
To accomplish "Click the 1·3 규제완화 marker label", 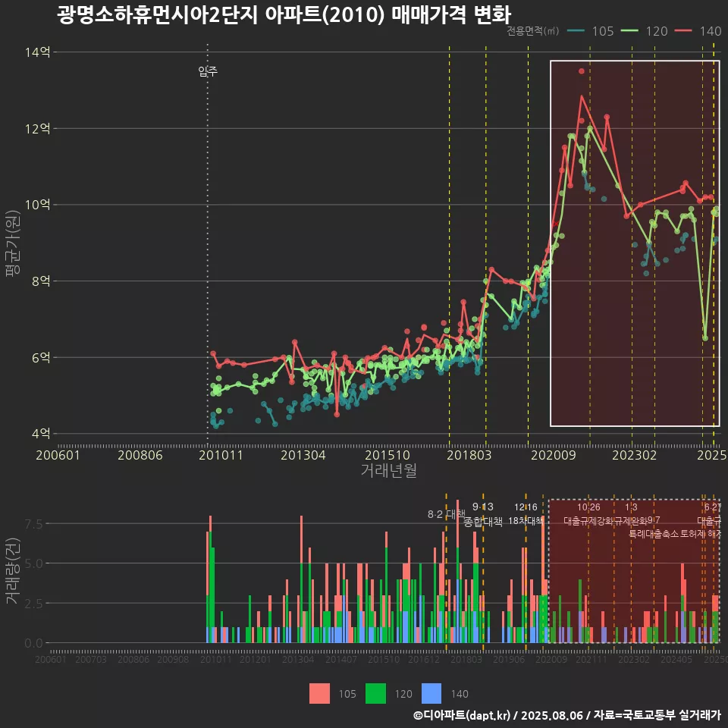I will [631, 514].
